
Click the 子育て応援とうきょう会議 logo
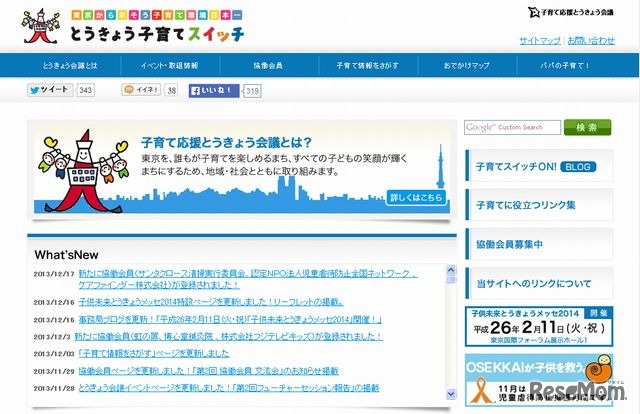point(571,12)
